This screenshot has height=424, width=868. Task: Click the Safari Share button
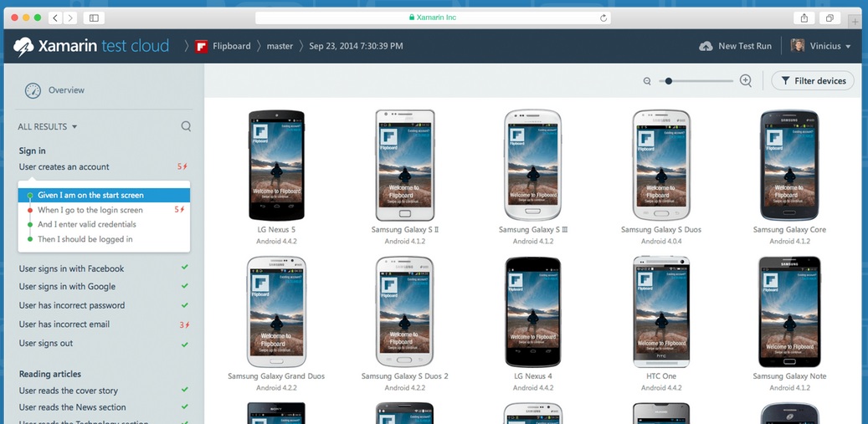(x=804, y=18)
